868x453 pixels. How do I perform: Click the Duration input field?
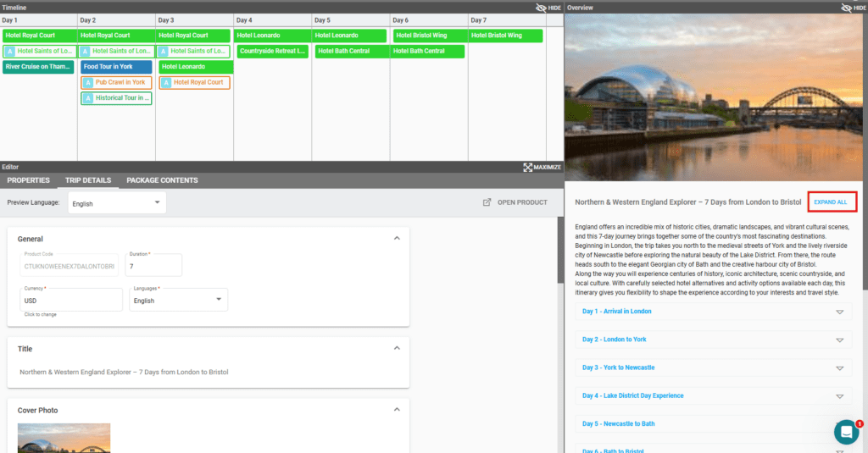point(153,267)
